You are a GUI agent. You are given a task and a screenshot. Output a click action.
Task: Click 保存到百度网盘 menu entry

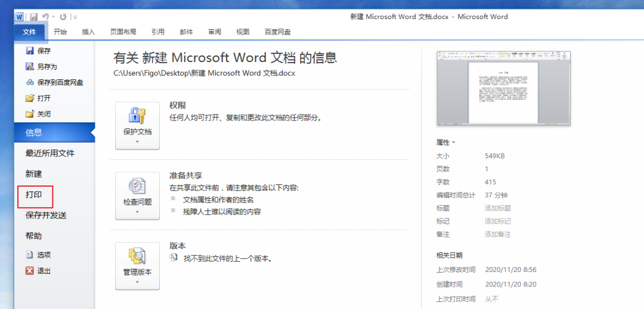(55, 82)
